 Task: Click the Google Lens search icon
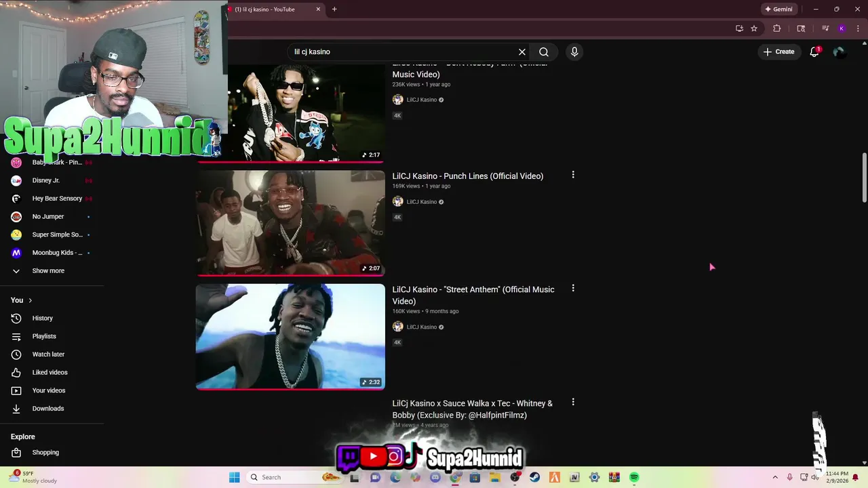click(801, 28)
